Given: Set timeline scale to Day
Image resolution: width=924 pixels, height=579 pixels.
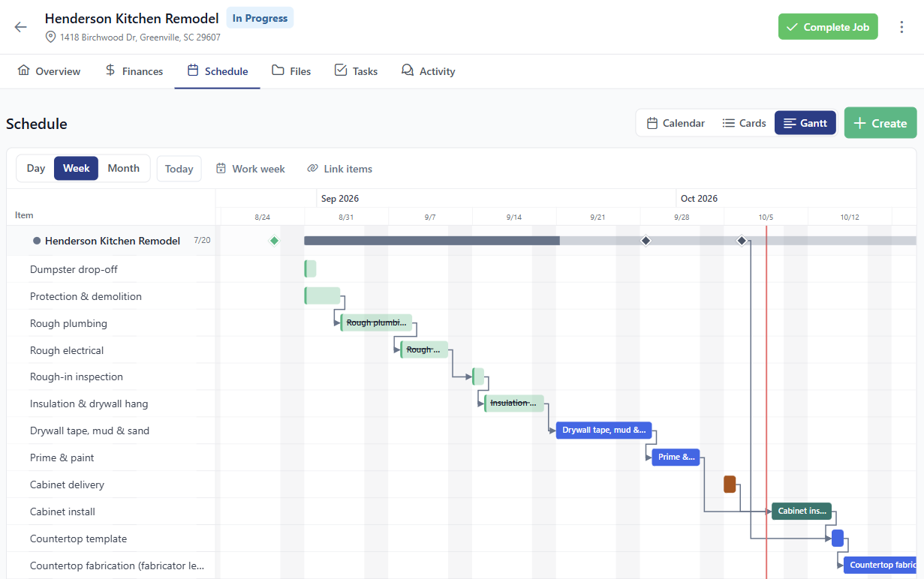Looking at the screenshot, I should (x=36, y=168).
